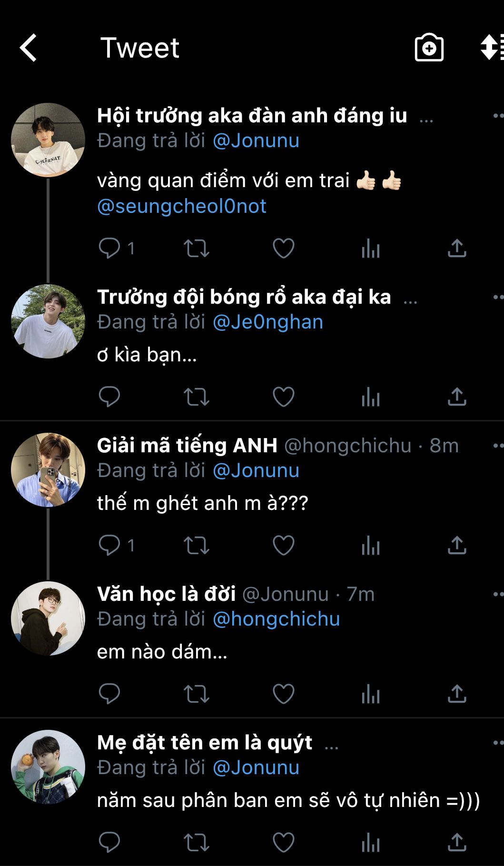Tap the back arrow in header
Image resolution: width=504 pixels, height=866 pixels.
coord(29,48)
